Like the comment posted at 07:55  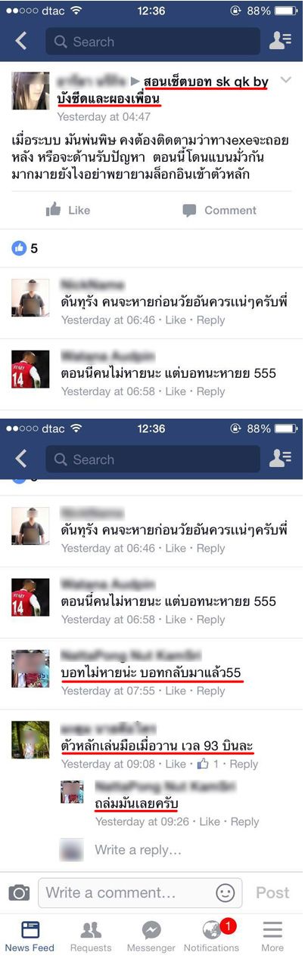click(176, 691)
